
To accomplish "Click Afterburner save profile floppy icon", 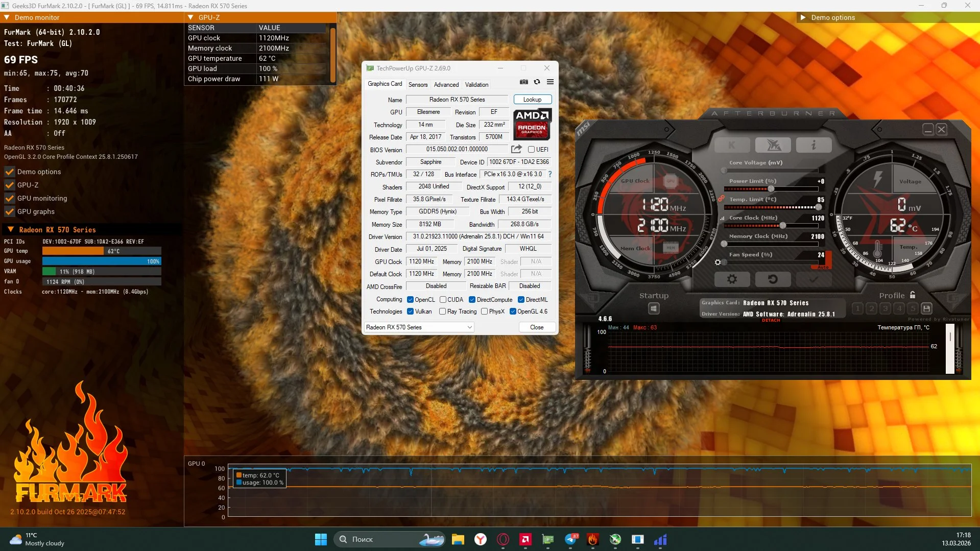I will coord(926,308).
